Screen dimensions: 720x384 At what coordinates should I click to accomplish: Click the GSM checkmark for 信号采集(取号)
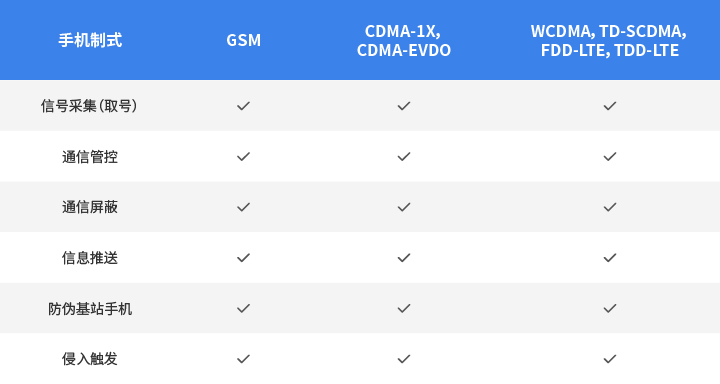[x=243, y=106]
